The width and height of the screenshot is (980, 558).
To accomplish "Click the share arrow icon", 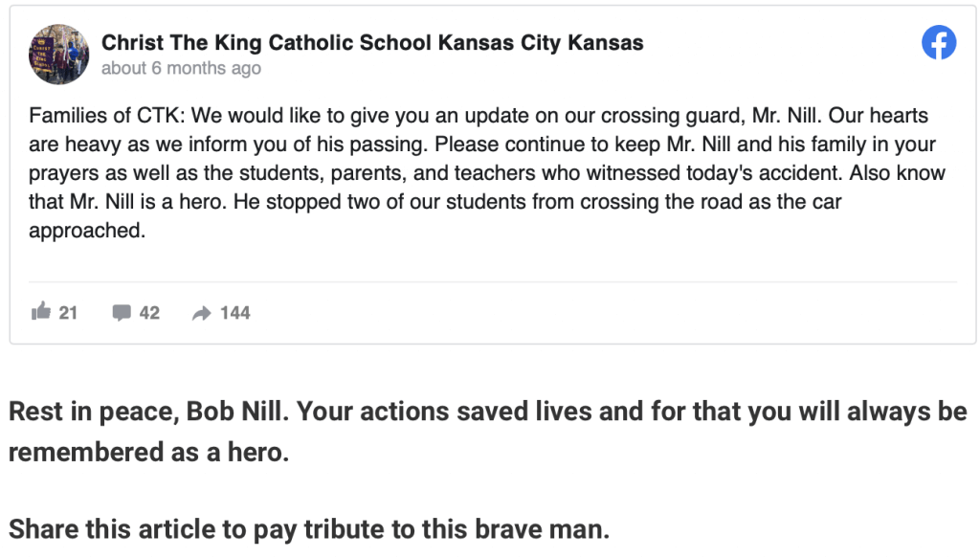I will pos(201,313).
